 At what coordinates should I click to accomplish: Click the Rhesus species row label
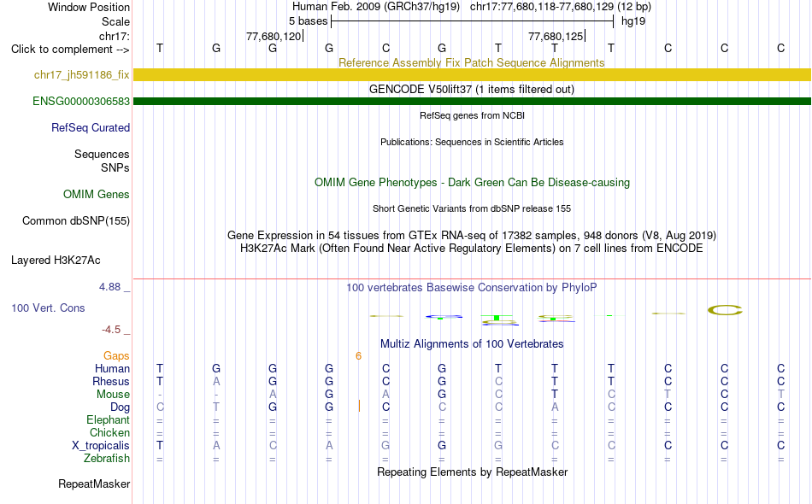111,381
